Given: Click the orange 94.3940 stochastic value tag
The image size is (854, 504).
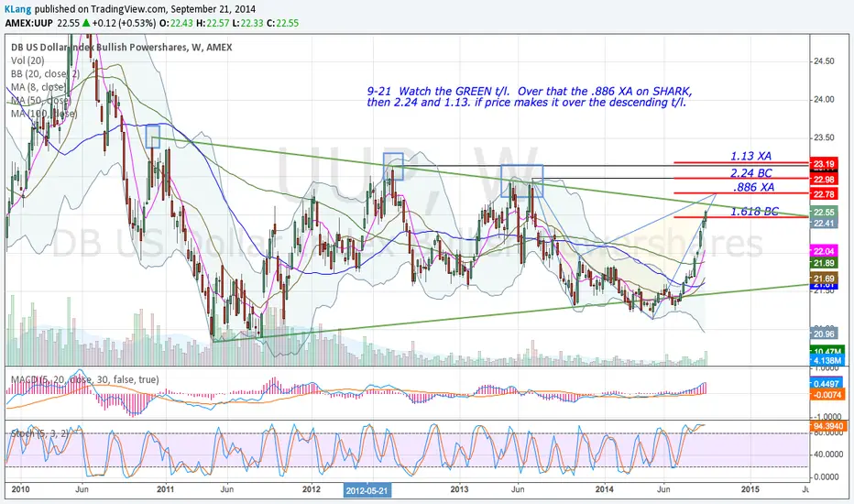Looking at the screenshot, I should pos(827,425).
